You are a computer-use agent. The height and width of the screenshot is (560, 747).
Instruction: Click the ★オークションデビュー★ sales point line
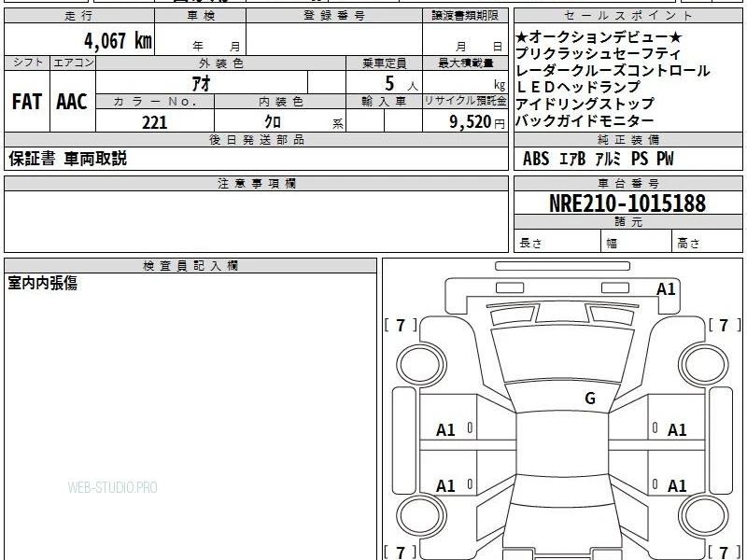599,36
